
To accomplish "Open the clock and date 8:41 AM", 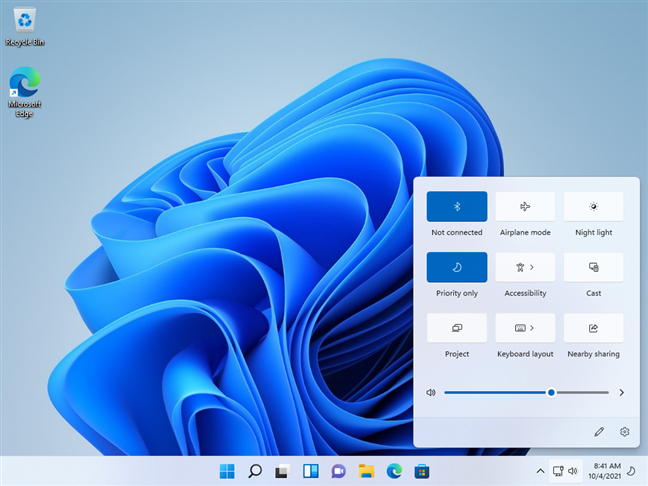I will click(605, 471).
